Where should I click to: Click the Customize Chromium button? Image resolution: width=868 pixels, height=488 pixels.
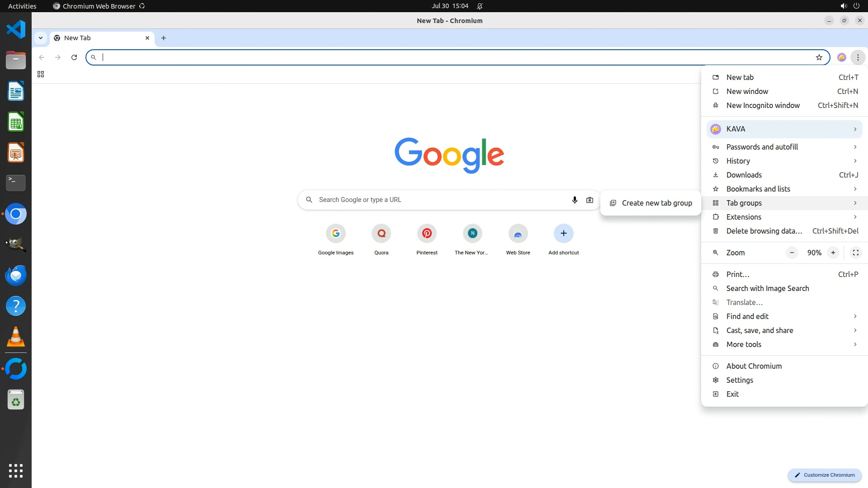(825, 475)
